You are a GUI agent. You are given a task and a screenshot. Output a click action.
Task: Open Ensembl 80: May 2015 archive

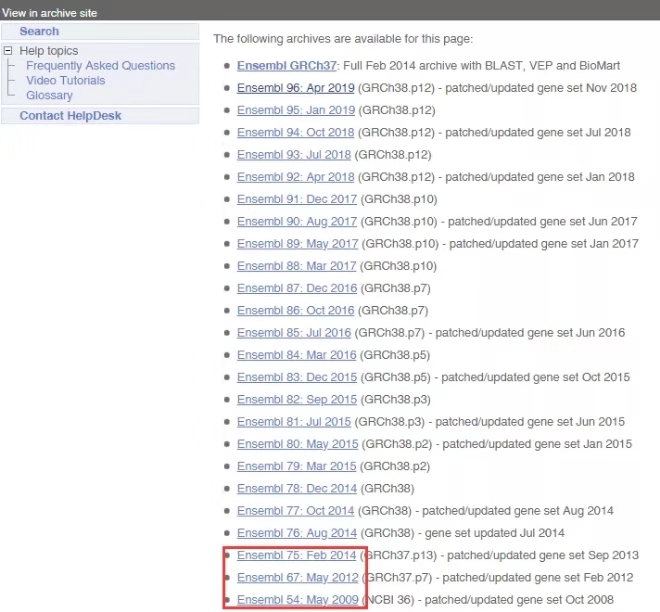298,444
